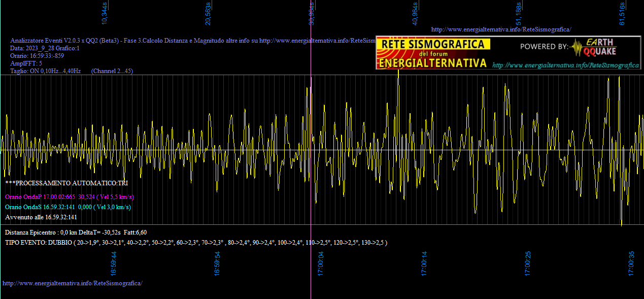Select the 10,344s elapsed-time label
This screenshot has height=299, width=644.
point(105,14)
